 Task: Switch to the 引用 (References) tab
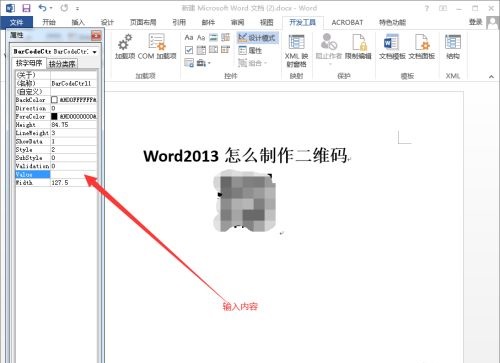(179, 22)
